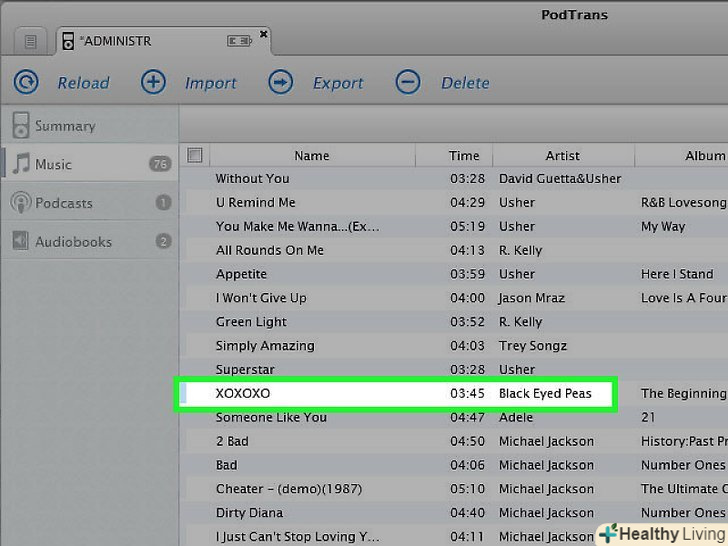
Task: Select the song Simply Amazing
Action: [454, 345]
